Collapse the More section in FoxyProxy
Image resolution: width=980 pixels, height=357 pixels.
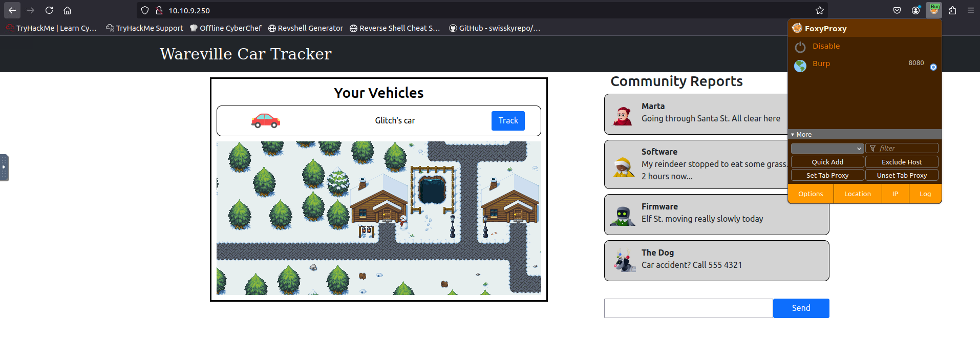(x=801, y=135)
